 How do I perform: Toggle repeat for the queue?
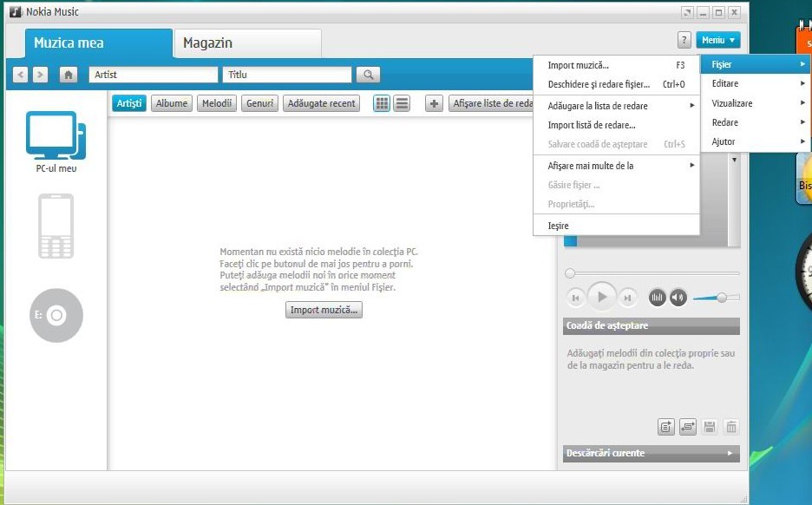pyautogui.click(x=688, y=427)
